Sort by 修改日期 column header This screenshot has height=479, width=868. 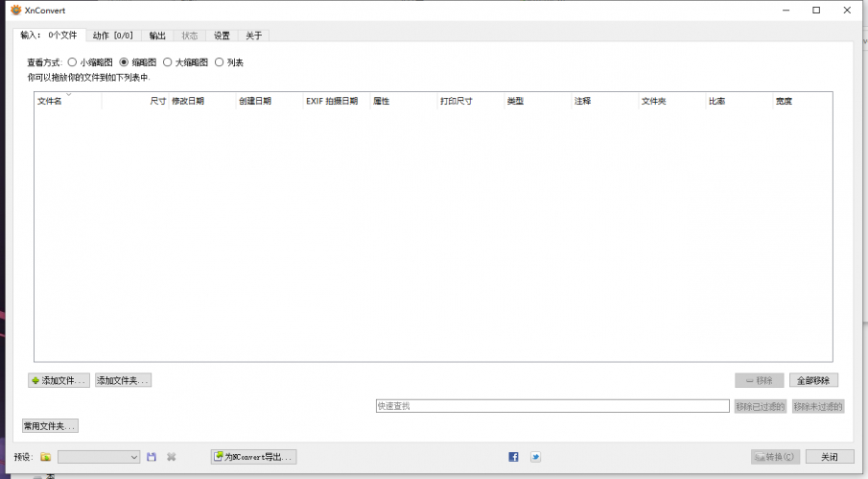pyautogui.click(x=202, y=101)
